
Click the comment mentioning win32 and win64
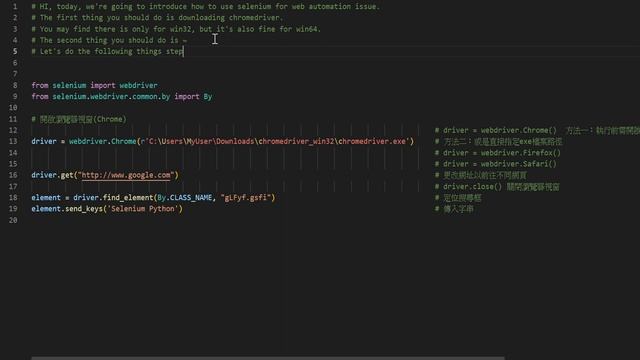(176, 29)
